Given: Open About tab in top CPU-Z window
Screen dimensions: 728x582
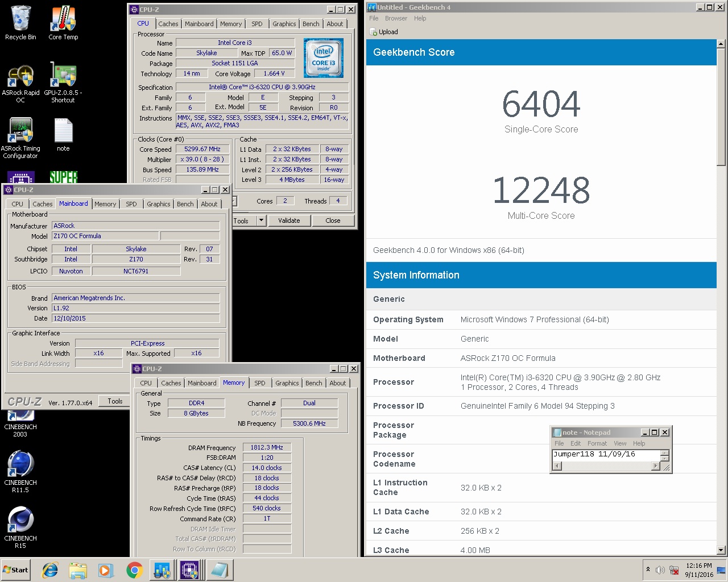Looking at the screenshot, I should (x=334, y=24).
